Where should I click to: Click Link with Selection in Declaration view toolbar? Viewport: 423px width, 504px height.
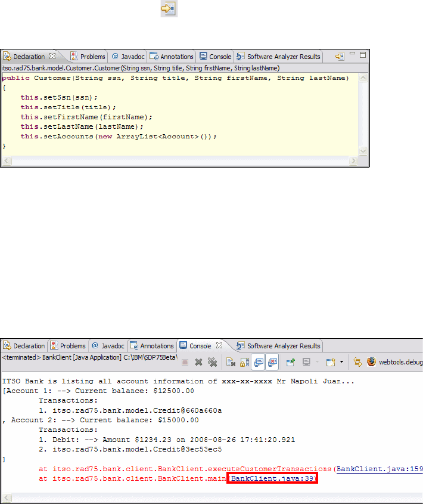pyautogui.click(x=340, y=57)
